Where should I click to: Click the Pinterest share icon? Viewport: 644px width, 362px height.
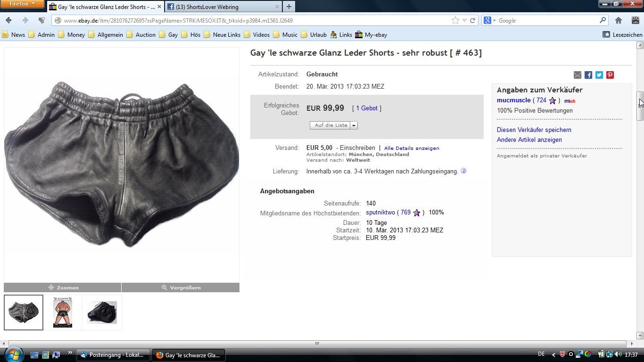(x=610, y=75)
